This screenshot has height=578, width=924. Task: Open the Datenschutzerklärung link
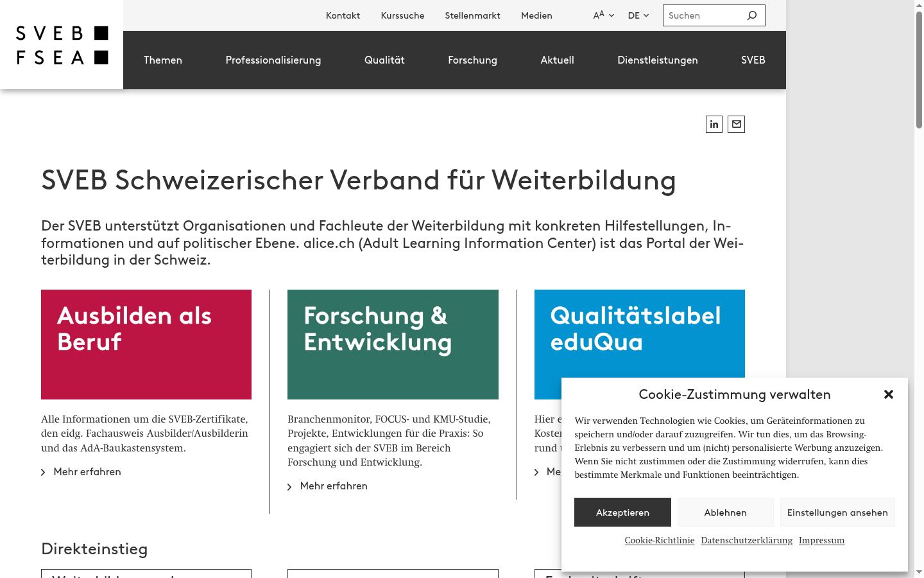[x=747, y=540]
